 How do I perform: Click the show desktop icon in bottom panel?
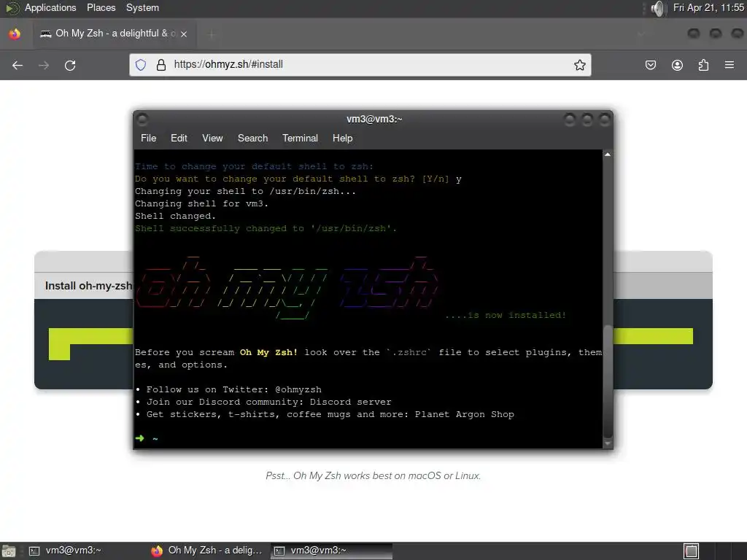[8, 551]
